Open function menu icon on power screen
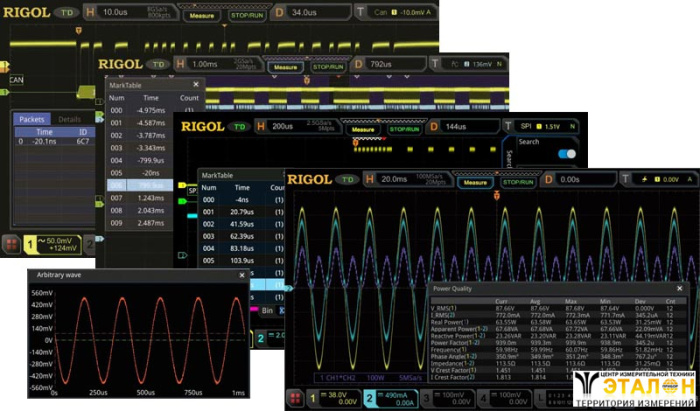Viewport: 700px width, 411px height. pyautogui.click(x=296, y=398)
